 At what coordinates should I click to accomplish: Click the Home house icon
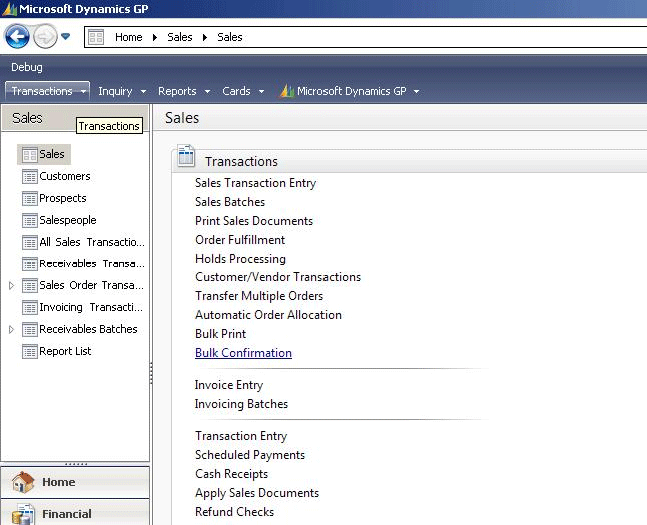23,482
